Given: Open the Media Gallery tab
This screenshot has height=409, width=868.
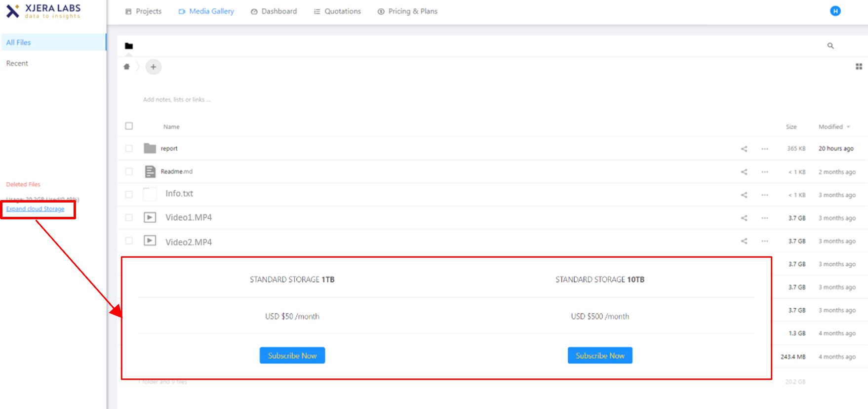Looking at the screenshot, I should 206,11.
